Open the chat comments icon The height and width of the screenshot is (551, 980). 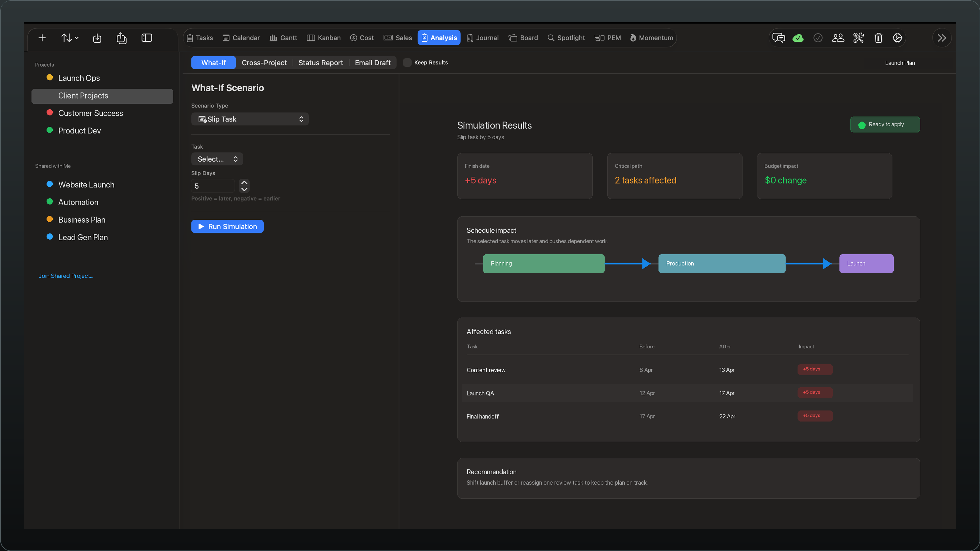click(778, 38)
